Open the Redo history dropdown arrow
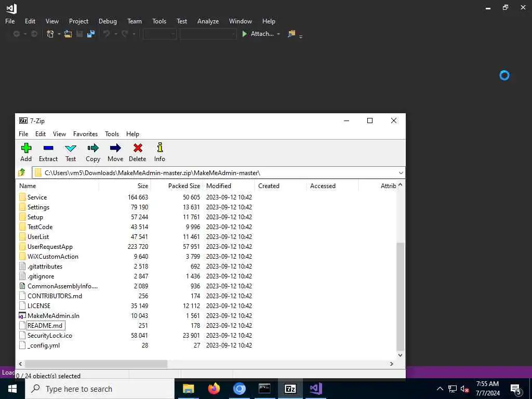Image resolution: width=532 pixels, height=399 pixels. (x=134, y=34)
